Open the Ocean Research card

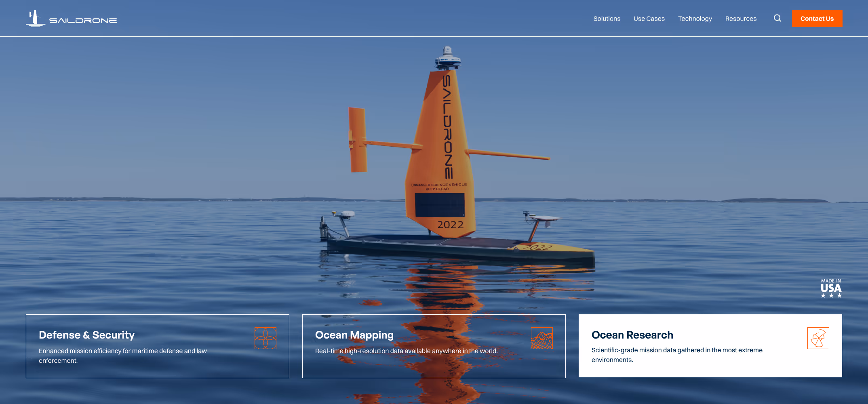tap(710, 346)
